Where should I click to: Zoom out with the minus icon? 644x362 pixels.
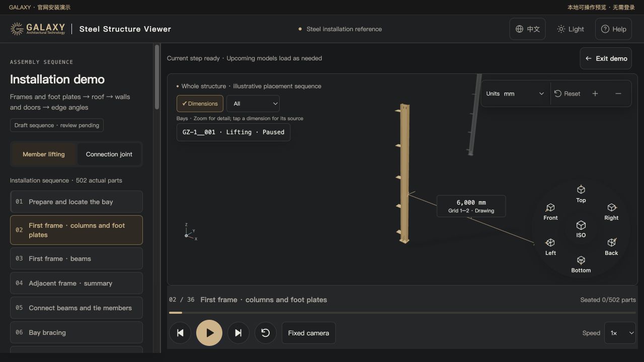click(x=618, y=94)
